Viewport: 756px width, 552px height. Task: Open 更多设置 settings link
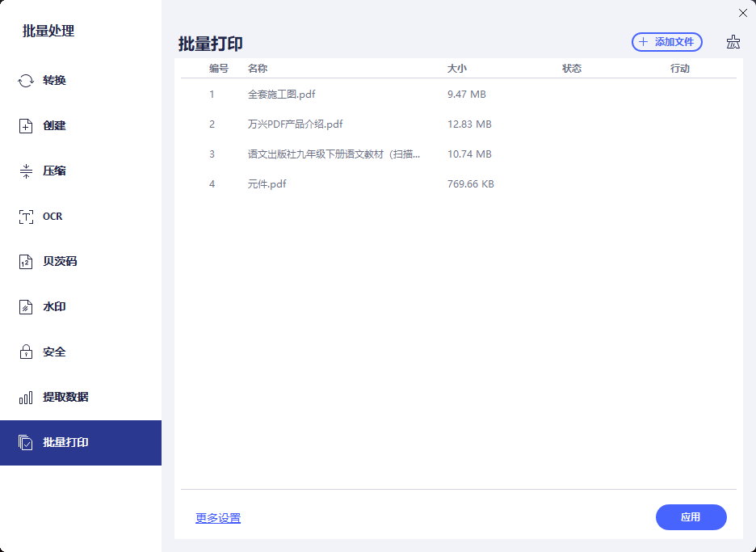(x=217, y=517)
